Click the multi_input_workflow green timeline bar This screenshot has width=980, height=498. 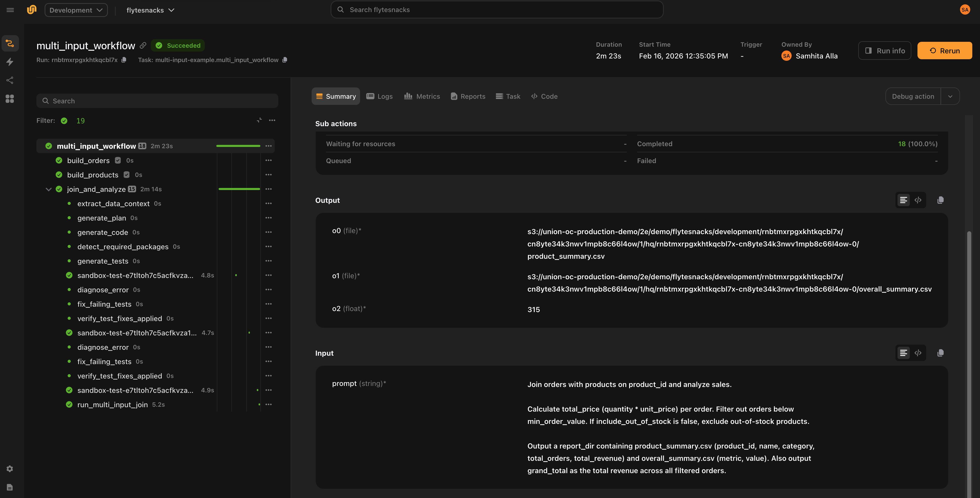point(238,146)
